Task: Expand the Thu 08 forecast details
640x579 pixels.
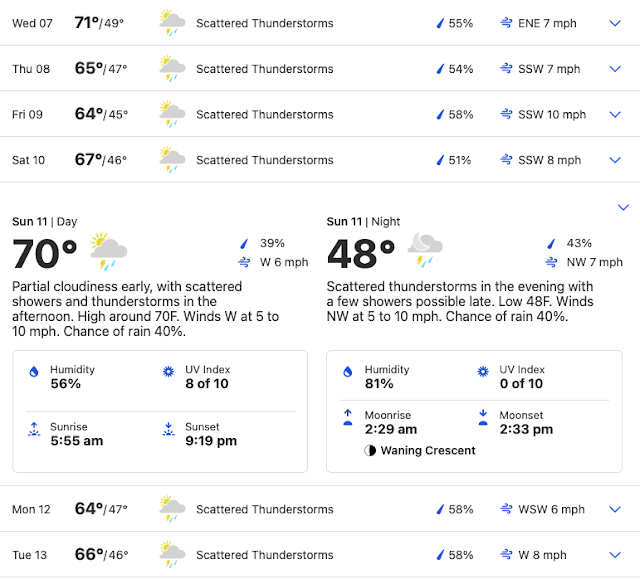Action: [x=615, y=69]
